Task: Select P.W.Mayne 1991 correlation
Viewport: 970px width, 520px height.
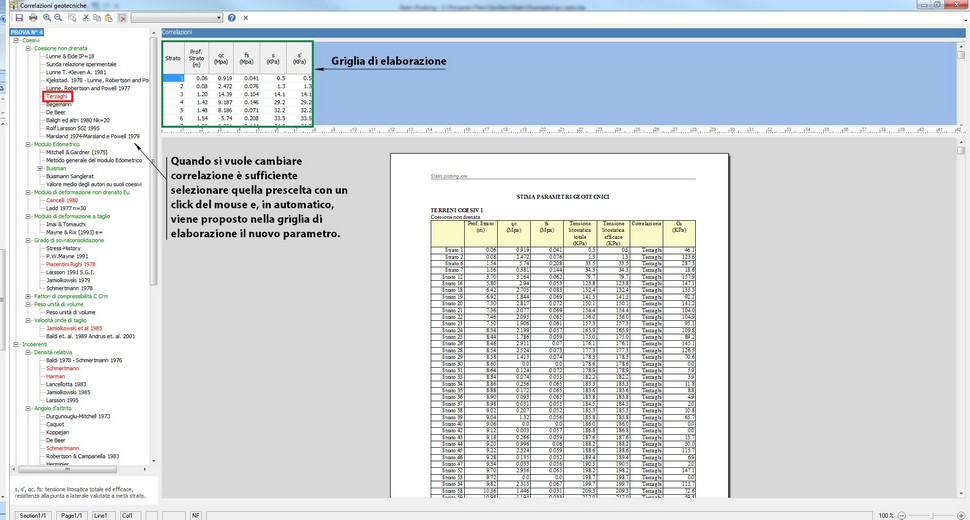Action: coord(67,256)
